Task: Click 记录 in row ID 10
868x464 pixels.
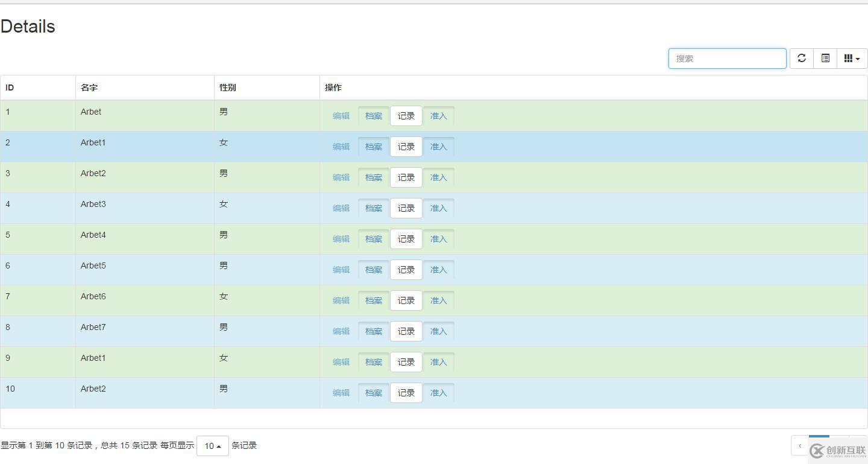Action: pyautogui.click(x=406, y=393)
